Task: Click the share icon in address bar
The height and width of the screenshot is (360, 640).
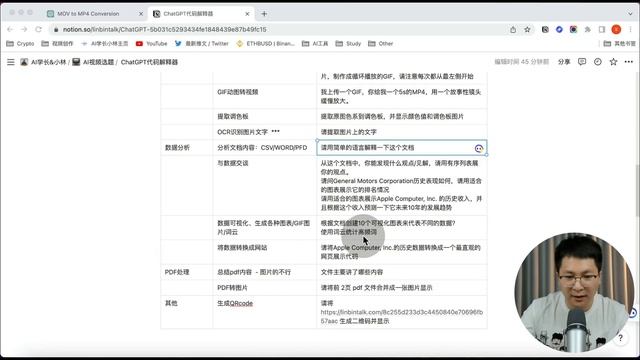Action: pos(513,29)
